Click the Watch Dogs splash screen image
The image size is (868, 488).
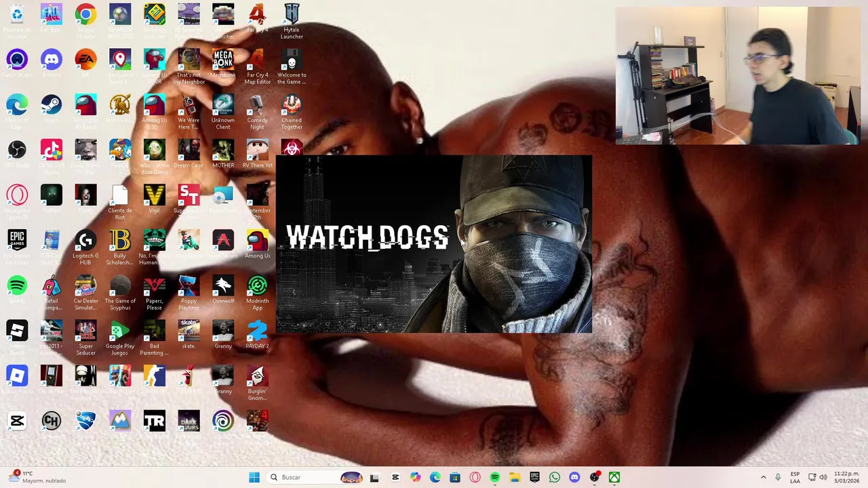(434, 245)
